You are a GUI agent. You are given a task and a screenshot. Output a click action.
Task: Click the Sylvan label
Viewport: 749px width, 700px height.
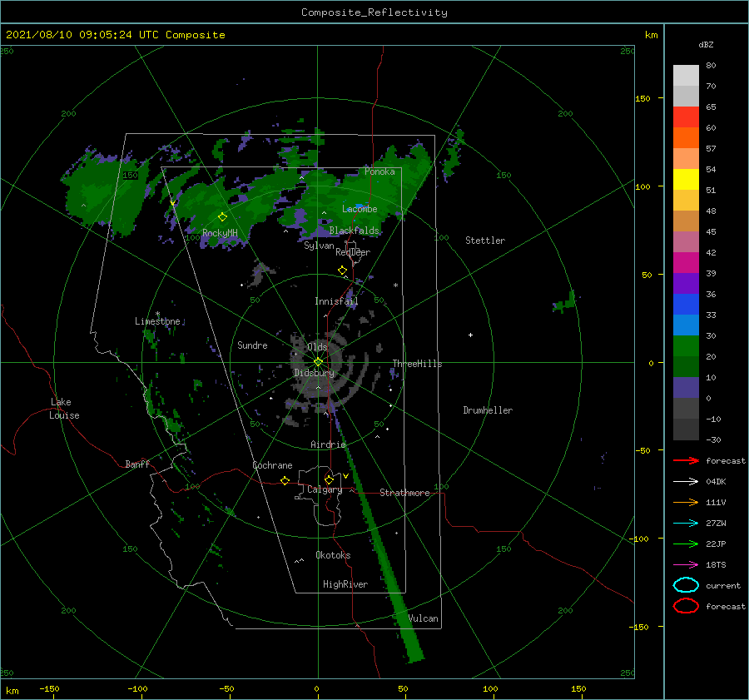[x=319, y=246]
